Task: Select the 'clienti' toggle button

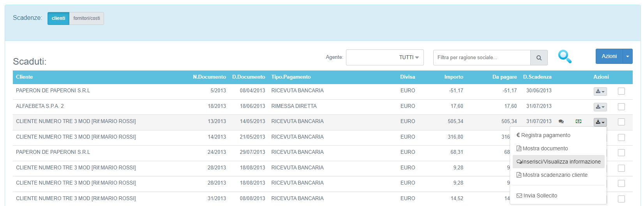Action: tap(58, 18)
